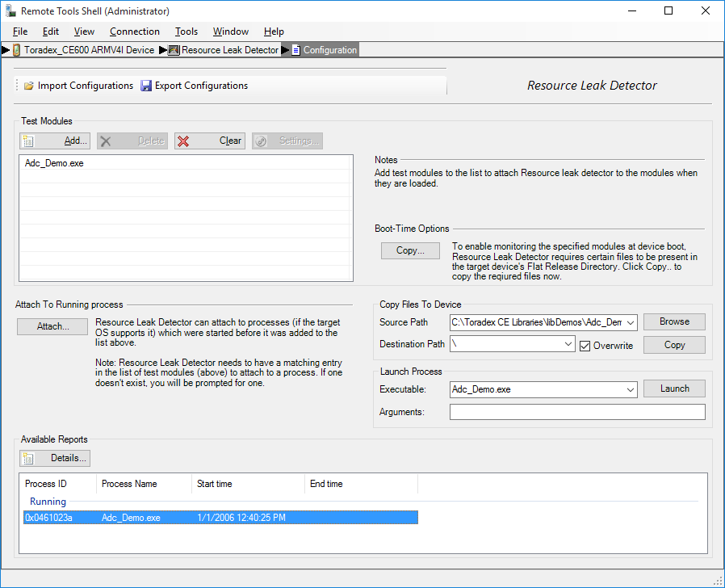Viewport: 725px width, 588px height.
Task: Click the Boot-Time Options Copy... button
Action: 410,250
